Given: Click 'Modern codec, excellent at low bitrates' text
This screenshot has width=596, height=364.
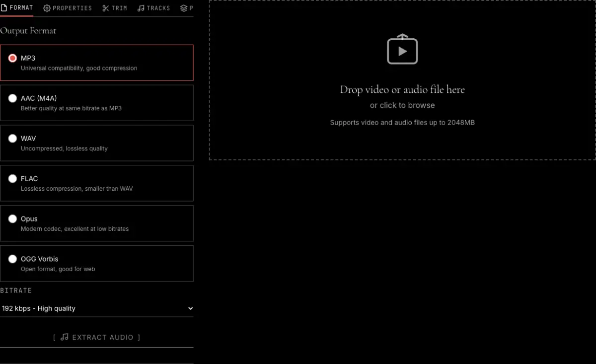Looking at the screenshot, I should tap(74, 229).
